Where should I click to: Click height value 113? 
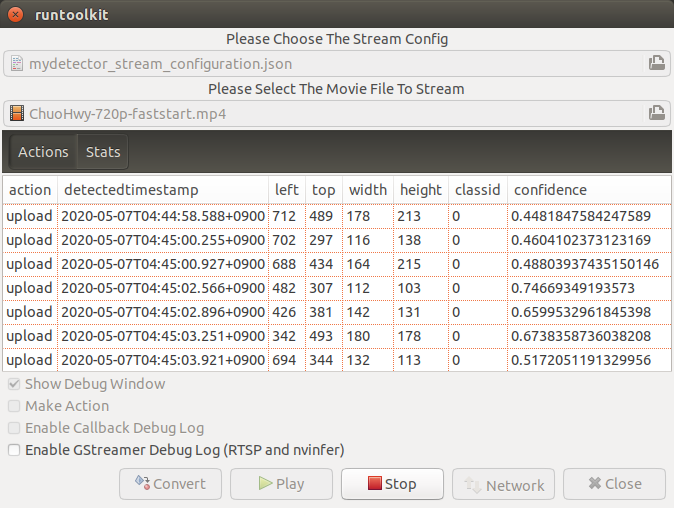tap(409, 361)
